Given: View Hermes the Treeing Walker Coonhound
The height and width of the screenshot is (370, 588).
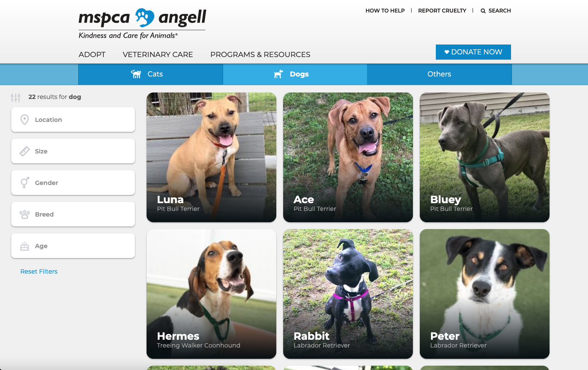Looking at the screenshot, I should click(211, 294).
